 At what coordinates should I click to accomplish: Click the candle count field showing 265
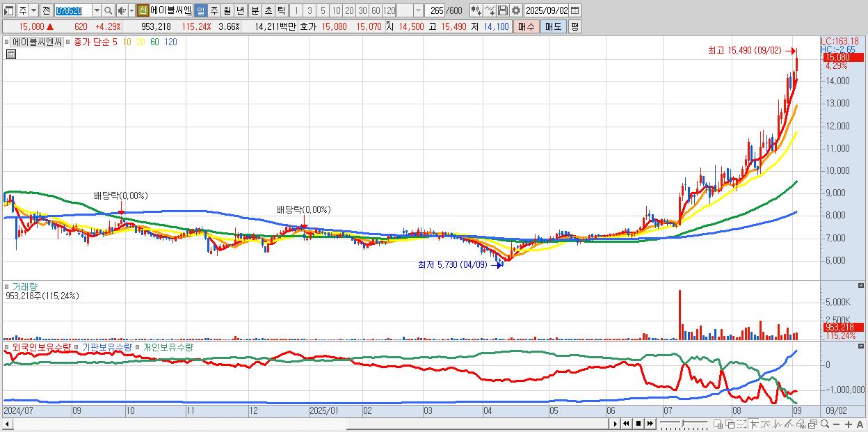pos(435,10)
